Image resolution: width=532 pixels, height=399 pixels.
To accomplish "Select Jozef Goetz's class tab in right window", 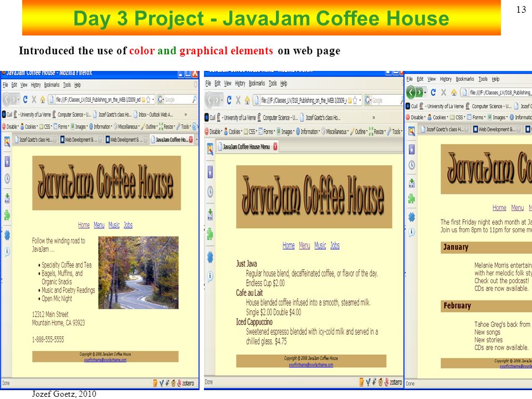I will click(x=444, y=129).
